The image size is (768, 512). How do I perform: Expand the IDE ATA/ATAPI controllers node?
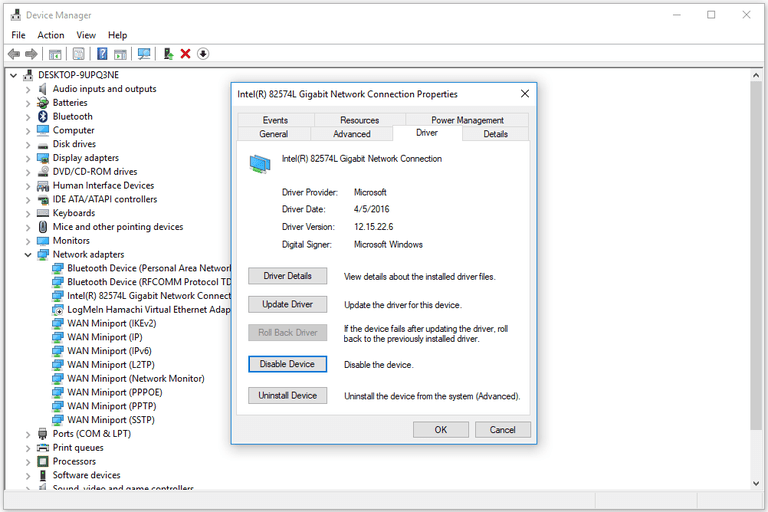[28, 200]
